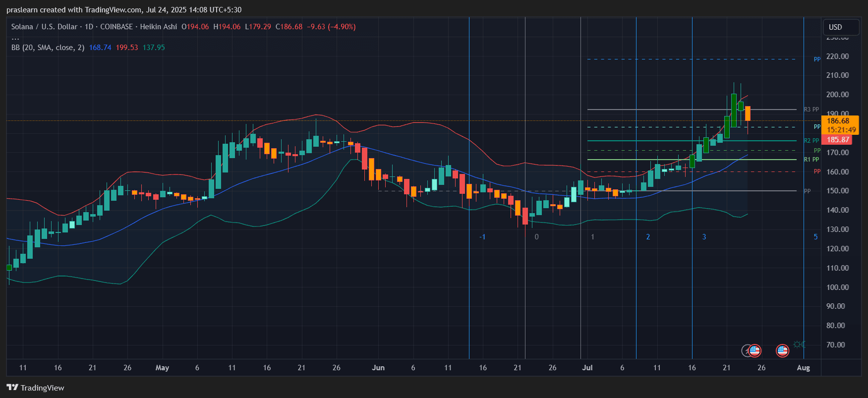Click the R1 PP pivot label
Image resolution: width=868 pixels, height=398 pixels.
pos(811,160)
